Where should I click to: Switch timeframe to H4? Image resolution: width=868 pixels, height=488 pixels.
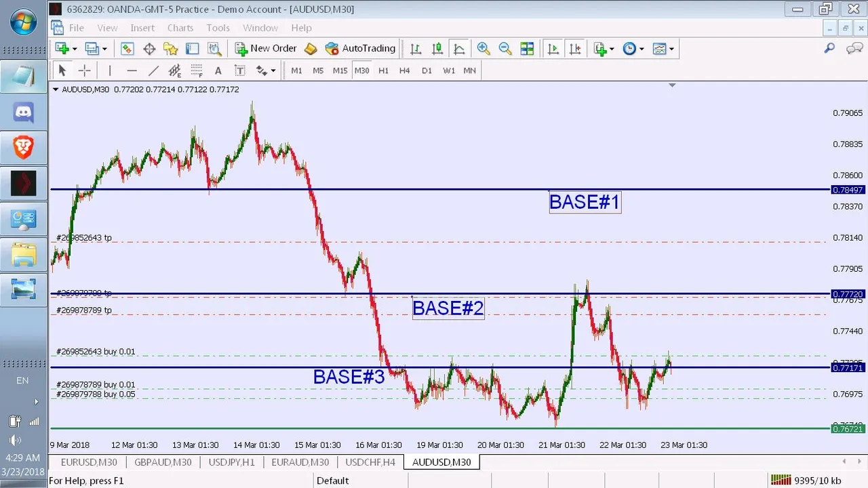405,70
